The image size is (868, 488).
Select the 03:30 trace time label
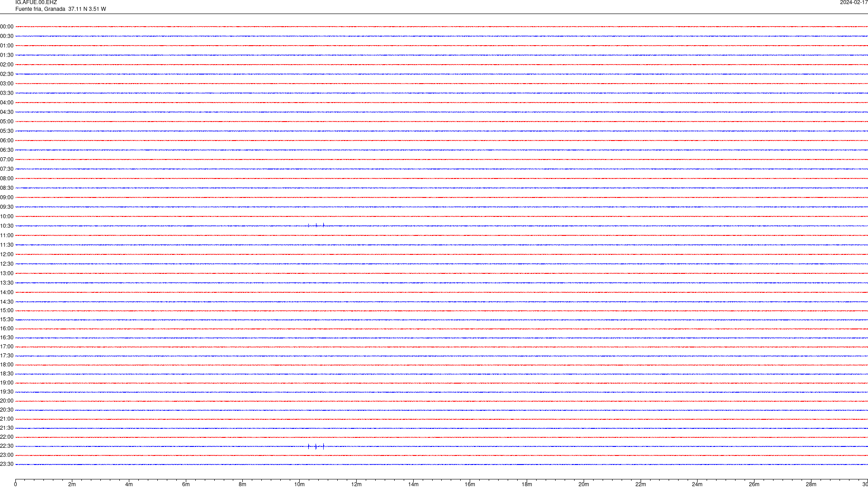pyautogui.click(x=7, y=93)
